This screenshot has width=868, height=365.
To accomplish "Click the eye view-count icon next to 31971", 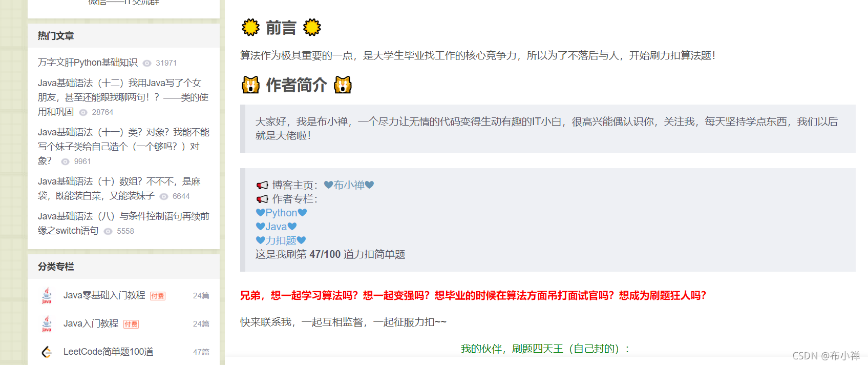I will point(147,63).
